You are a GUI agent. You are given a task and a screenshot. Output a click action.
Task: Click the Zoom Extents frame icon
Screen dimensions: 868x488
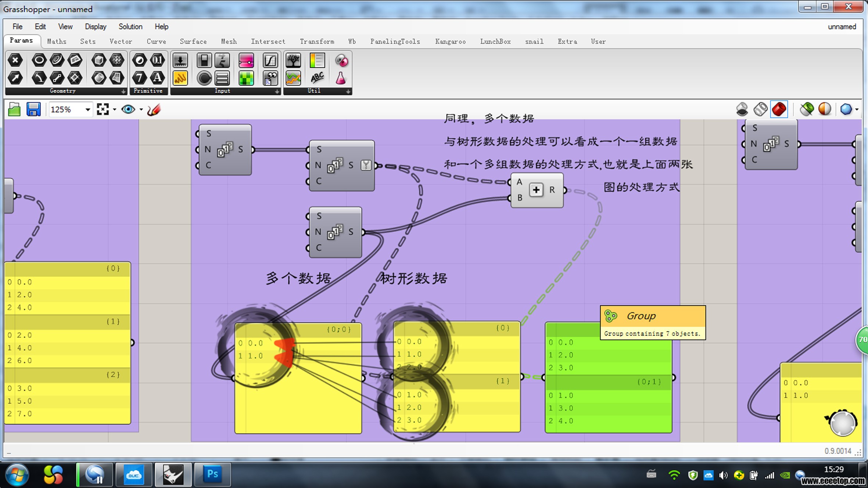coord(103,109)
